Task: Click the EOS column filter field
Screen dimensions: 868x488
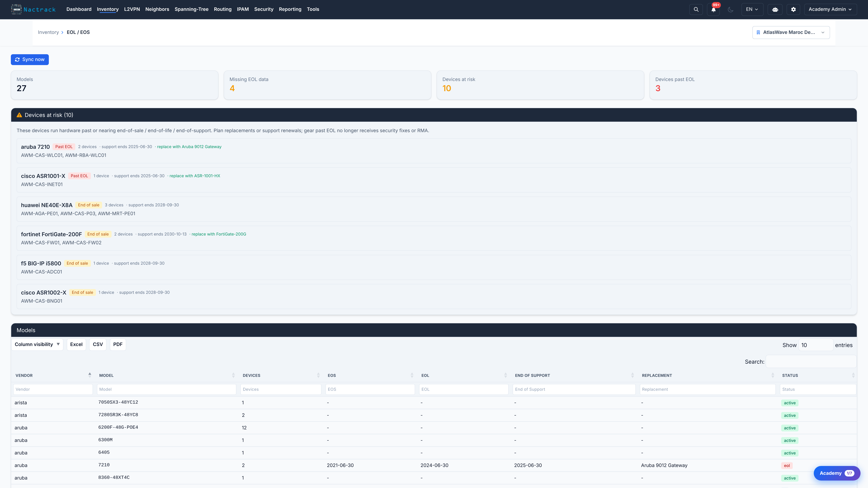Action: pos(370,389)
